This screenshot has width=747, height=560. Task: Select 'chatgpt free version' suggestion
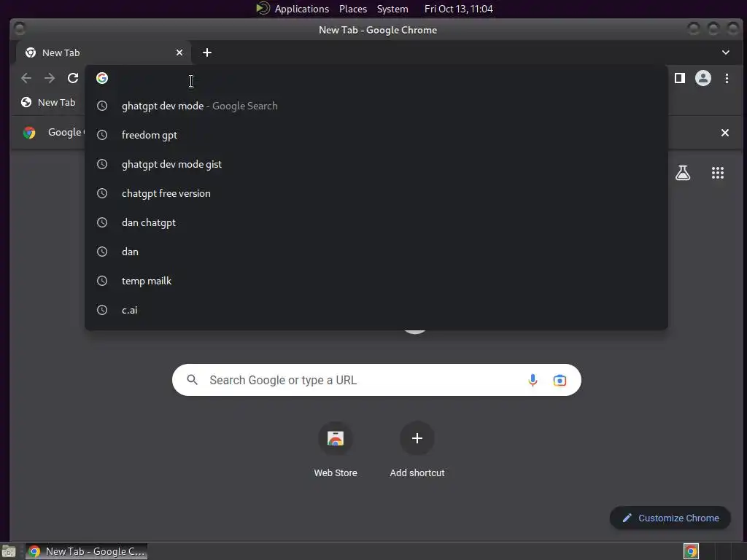(x=376, y=193)
